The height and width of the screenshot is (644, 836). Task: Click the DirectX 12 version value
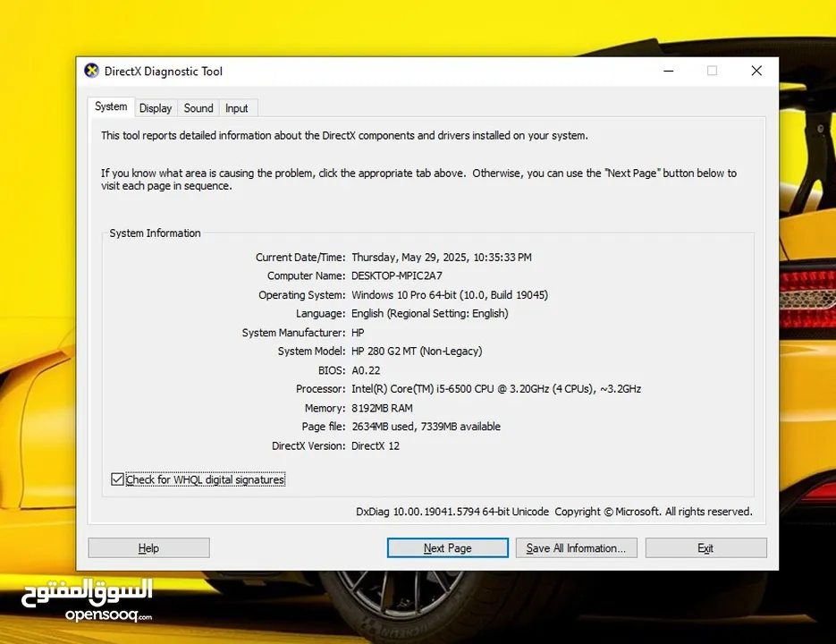point(376,446)
